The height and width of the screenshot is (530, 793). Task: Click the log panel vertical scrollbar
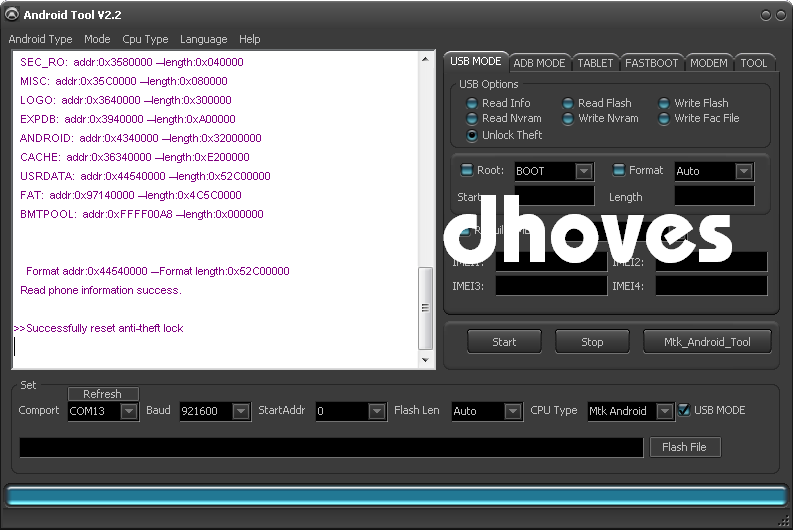[426, 307]
